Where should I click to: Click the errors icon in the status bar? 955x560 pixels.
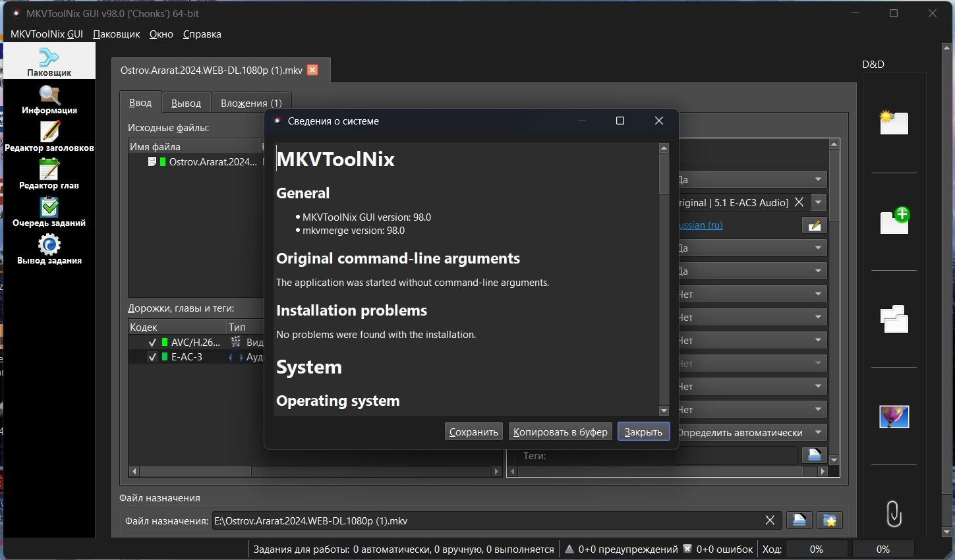tap(687, 549)
